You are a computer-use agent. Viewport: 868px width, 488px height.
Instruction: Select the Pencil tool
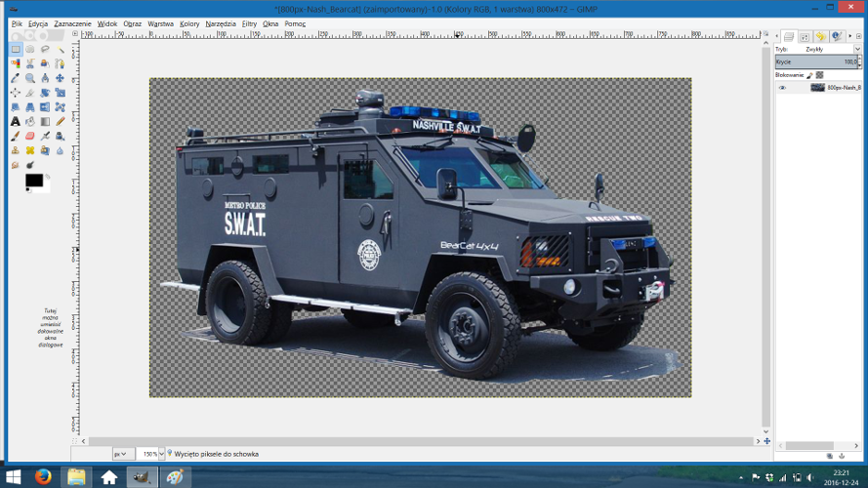pos(60,121)
